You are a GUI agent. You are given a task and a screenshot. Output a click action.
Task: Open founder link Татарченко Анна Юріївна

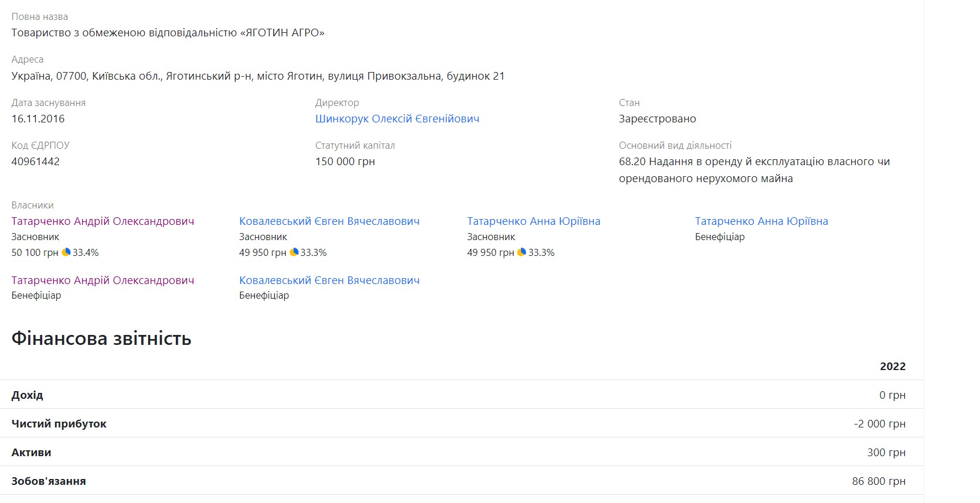(x=533, y=221)
